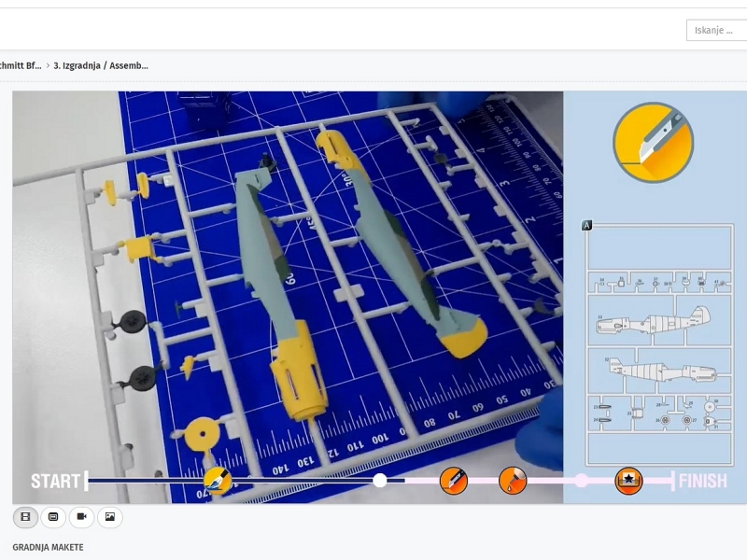Click the orange pencil stage icon

pyautogui.click(x=454, y=481)
